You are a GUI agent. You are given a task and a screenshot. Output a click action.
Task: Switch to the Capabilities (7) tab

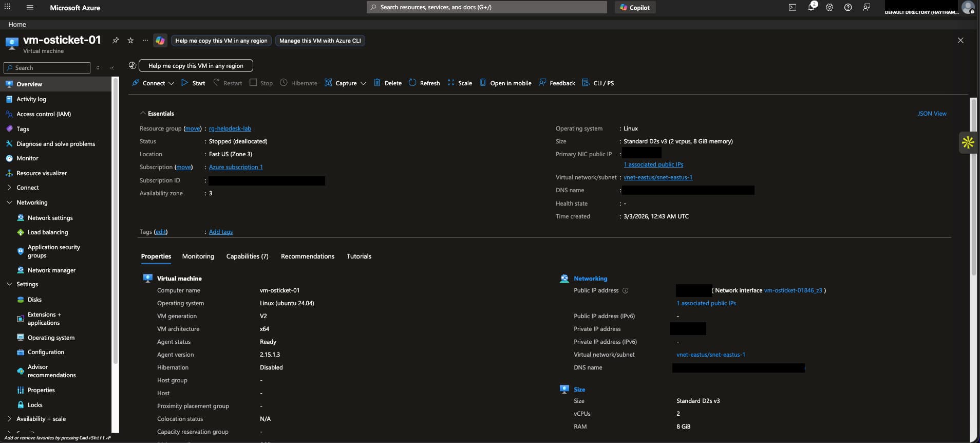(x=247, y=256)
